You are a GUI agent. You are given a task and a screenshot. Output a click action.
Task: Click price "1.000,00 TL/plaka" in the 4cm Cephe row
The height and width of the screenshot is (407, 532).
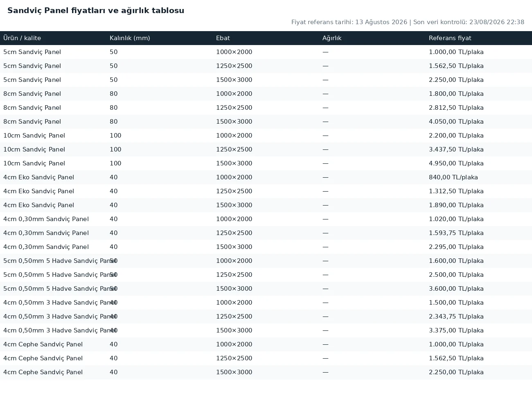pyautogui.click(x=456, y=344)
